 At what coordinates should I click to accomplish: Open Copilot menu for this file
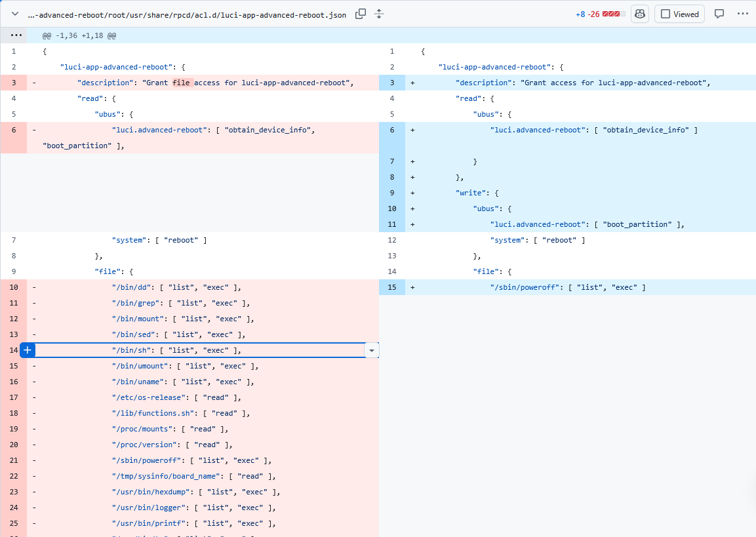[x=640, y=14]
